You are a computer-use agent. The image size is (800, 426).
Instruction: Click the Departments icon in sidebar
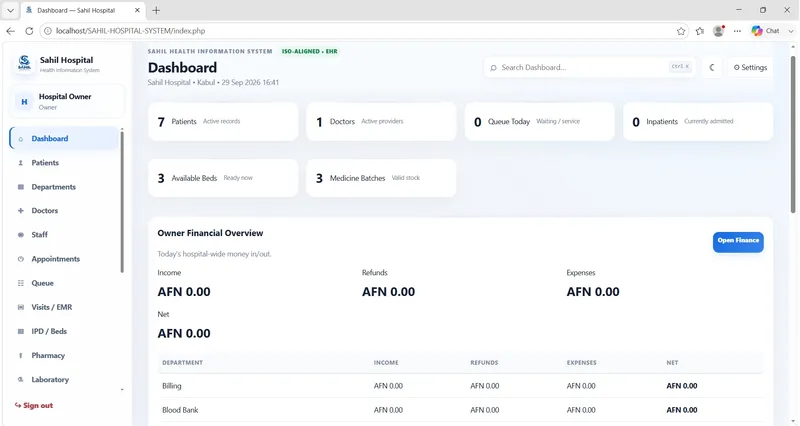21,187
